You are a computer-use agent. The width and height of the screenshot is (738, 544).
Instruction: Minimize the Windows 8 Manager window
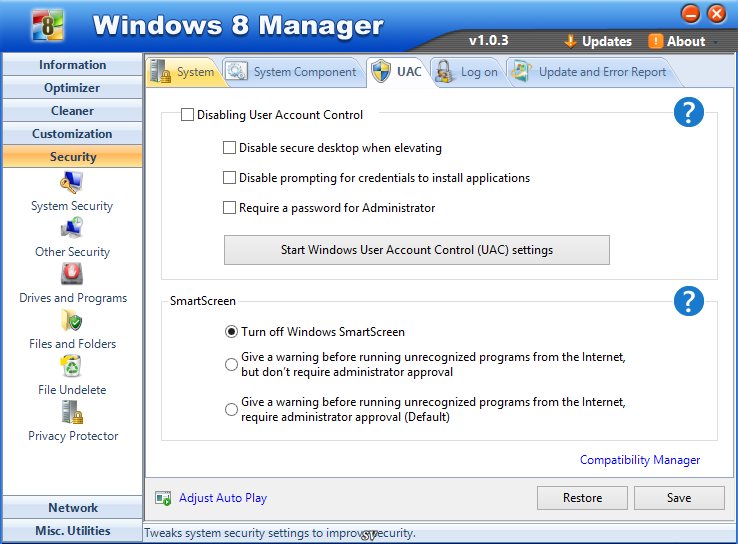690,14
